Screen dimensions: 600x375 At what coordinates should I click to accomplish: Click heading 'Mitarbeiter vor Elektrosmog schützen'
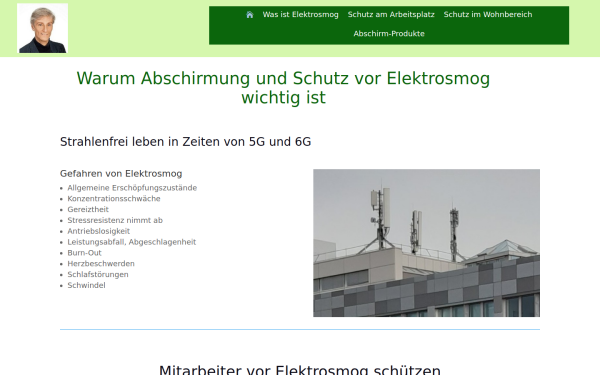[x=300, y=370]
